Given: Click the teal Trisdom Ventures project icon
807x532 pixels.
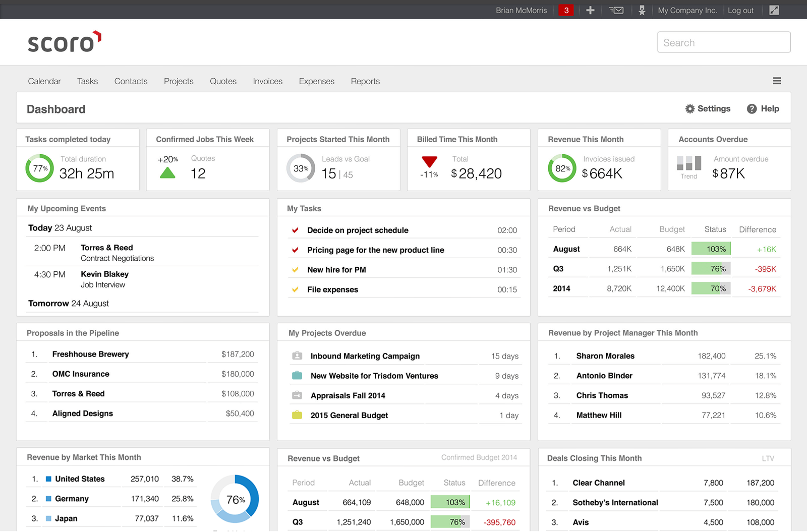Looking at the screenshot, I should (x=297, y=375).
